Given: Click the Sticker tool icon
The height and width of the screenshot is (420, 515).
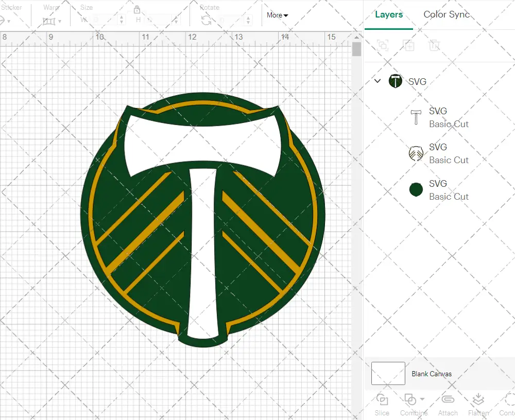Looking at the screenshot, I should pos(2,21).
